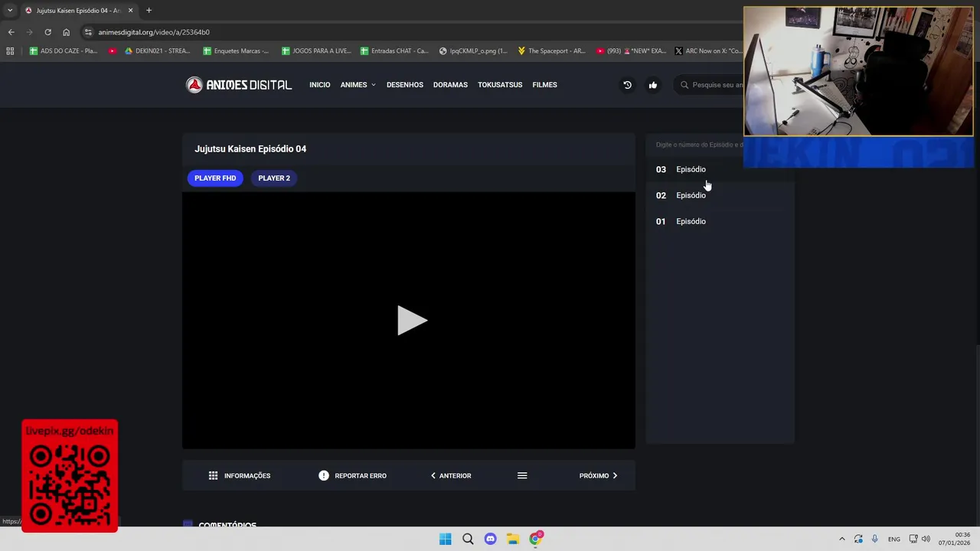Open the lpqCKMLP_o.png bookmark
This screenshot has width=980, height=551.
pyautogui.click(x=473, y=51)
